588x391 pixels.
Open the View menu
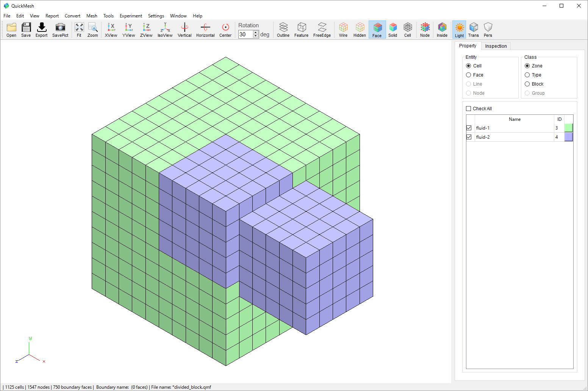point(34,16)
